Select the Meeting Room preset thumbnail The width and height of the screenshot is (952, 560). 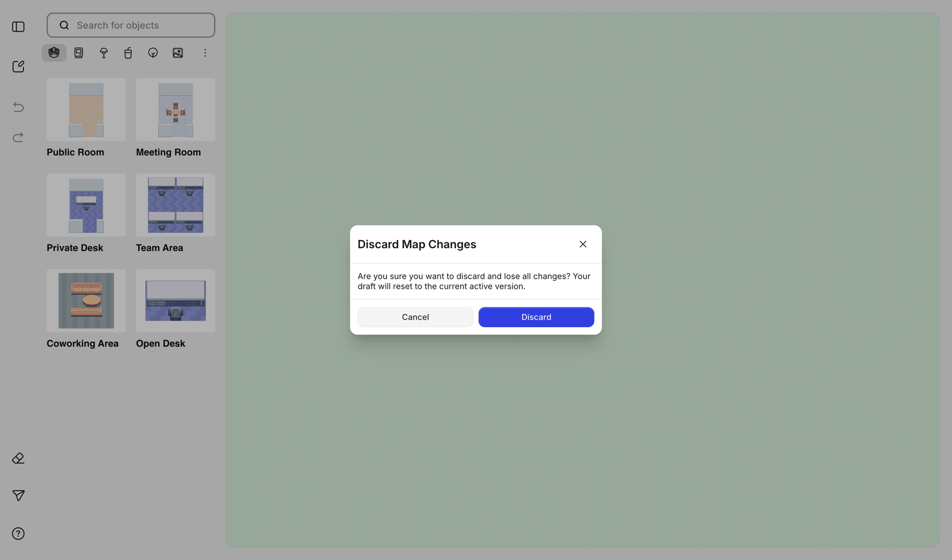pos(175,110)
